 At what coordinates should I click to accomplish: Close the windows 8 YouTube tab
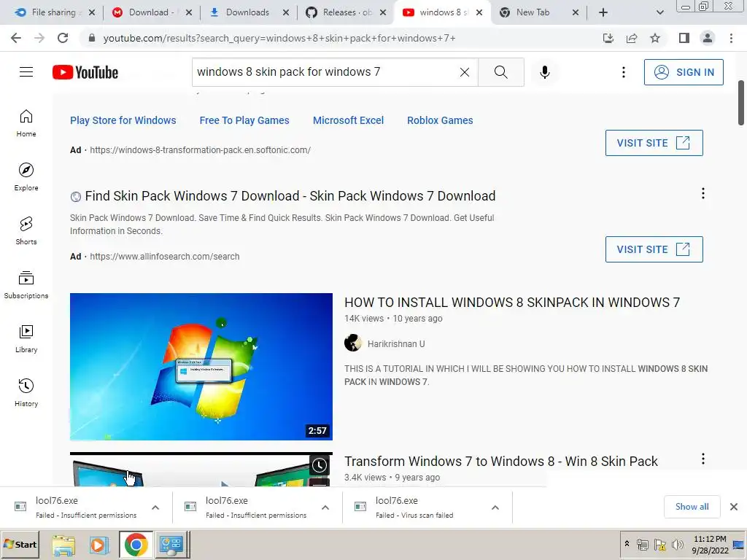[479, 12]
